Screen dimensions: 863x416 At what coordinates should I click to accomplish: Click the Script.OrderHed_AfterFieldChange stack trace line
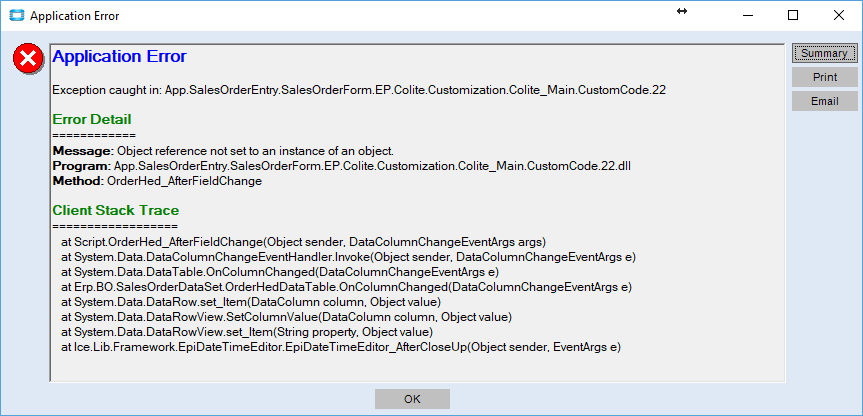pyautogui.click(x=304, y=242)
